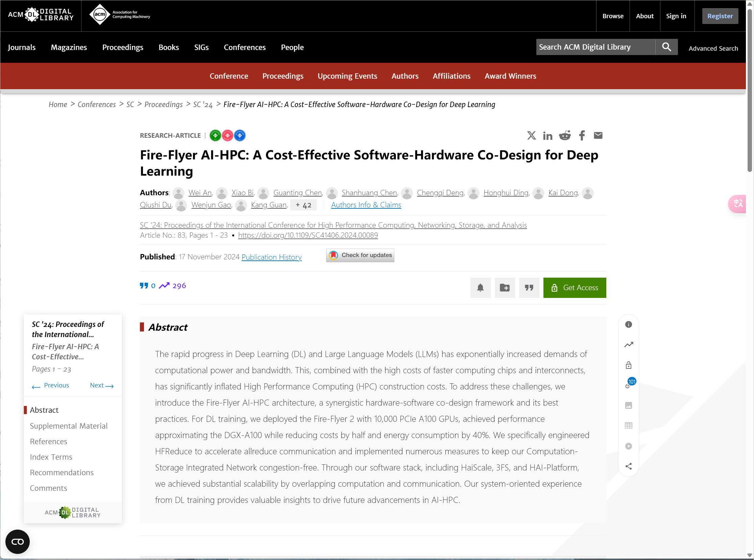Open author Kai Dong's profile
Screen dimensions: 754x560
pos(563,193)
